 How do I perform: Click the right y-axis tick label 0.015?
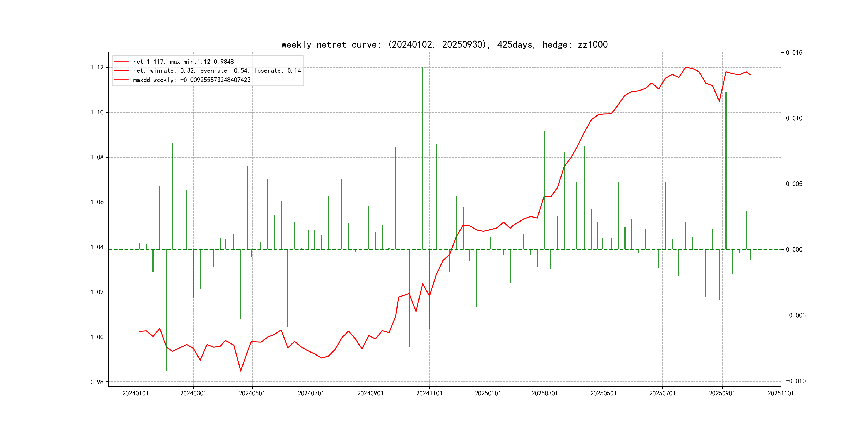(x=794, y=53)
